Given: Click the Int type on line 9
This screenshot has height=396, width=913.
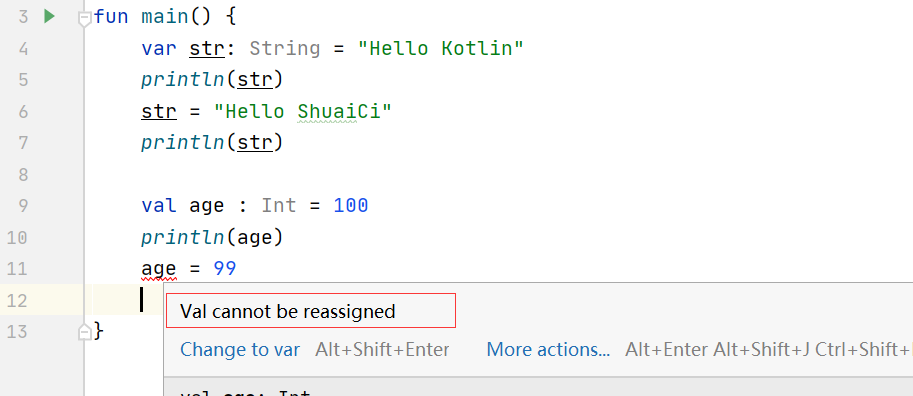Looking at the screenshot, I should click(278, 206).
